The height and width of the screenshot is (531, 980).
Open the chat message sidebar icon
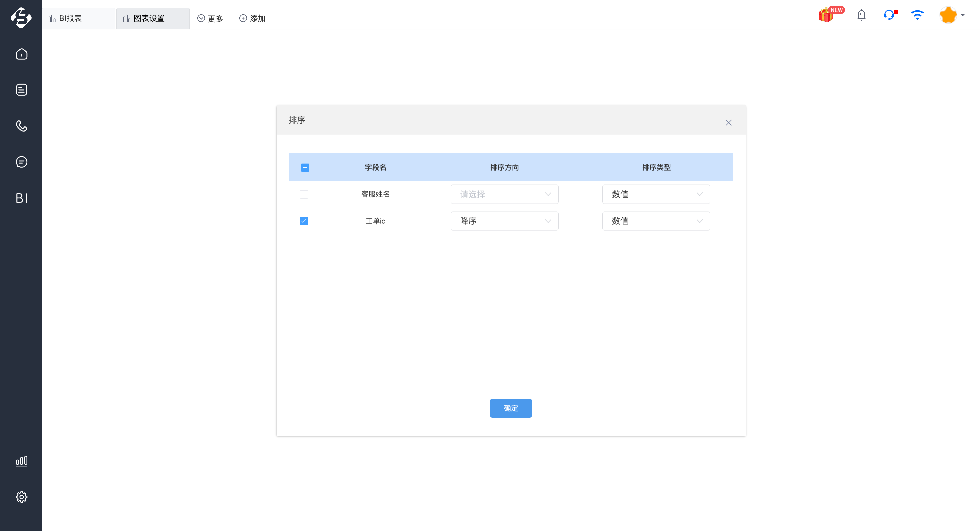pos(21,162)
